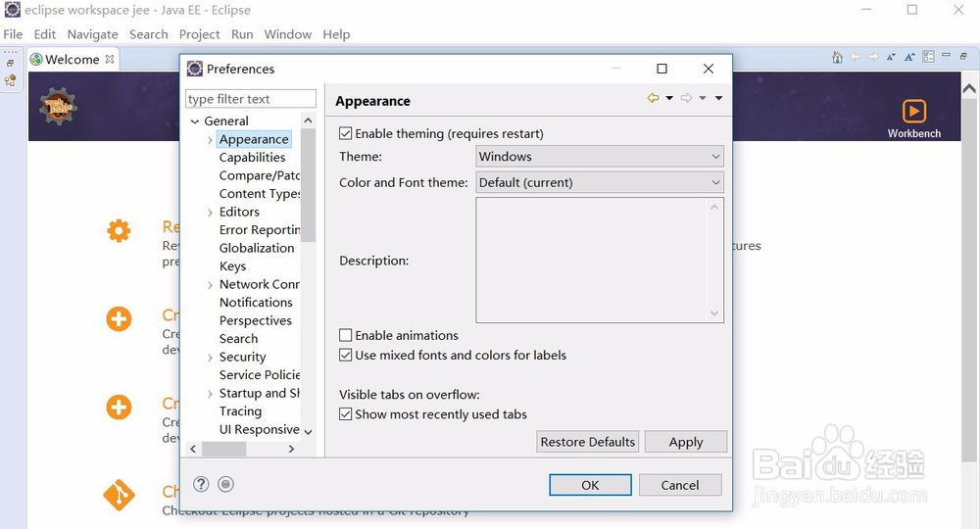Toggle Show most recently used tabs
This screenshot has height=529, width=980.
(345, 414)
